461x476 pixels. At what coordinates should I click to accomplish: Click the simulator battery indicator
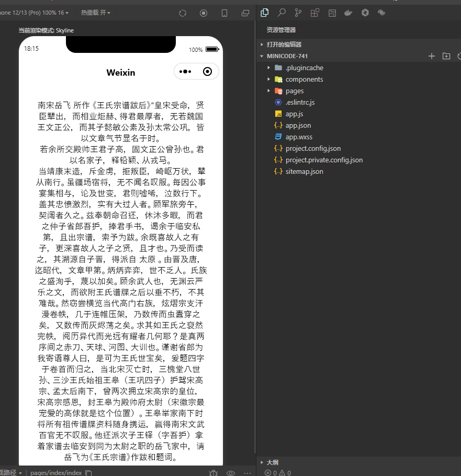tap(212, 49)
